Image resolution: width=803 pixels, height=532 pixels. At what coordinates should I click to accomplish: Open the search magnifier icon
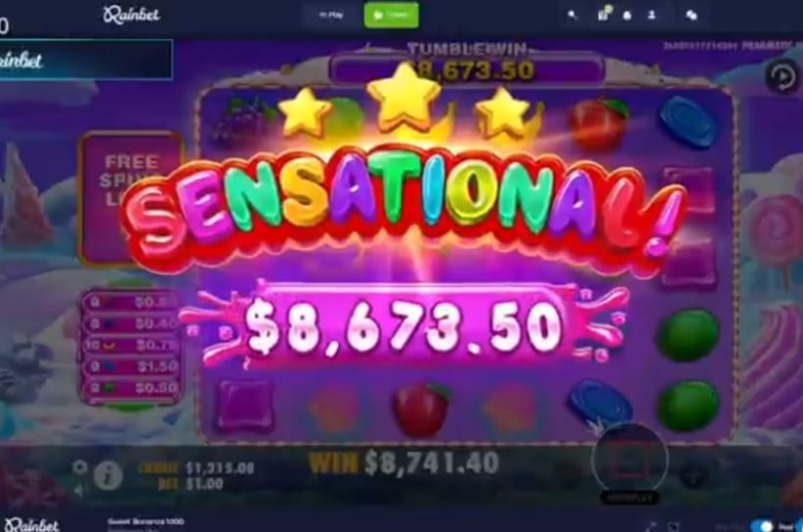pyautogui.click(x=572, y=16)
